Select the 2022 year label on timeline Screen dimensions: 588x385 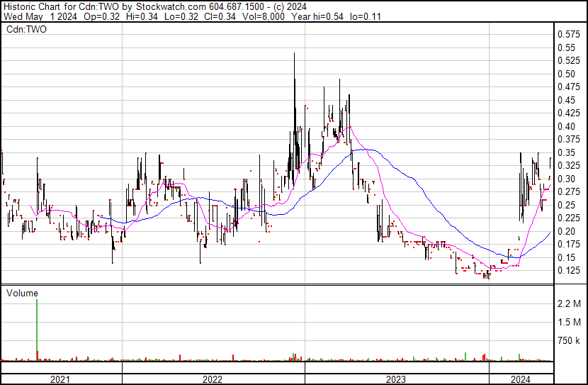[213, 379]
